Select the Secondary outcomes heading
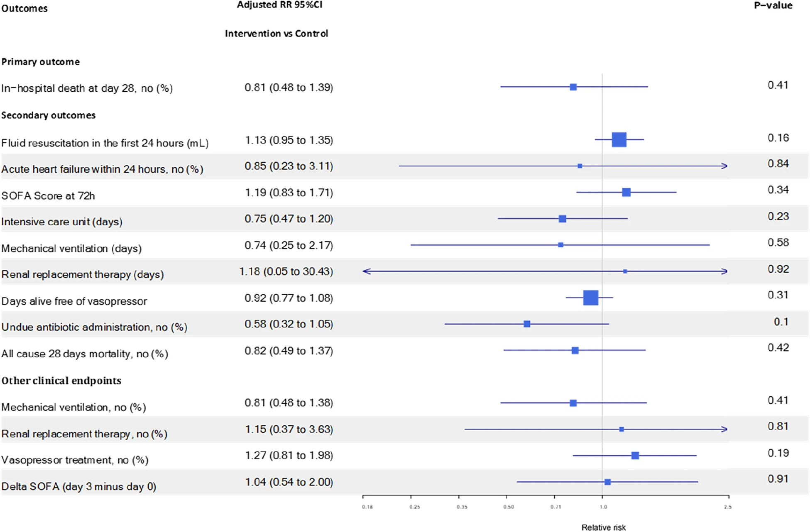 click(x=48, y=115)
